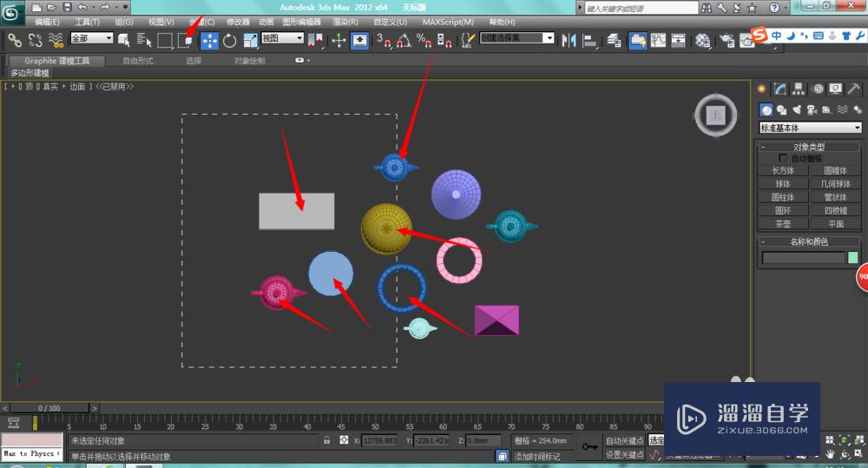Click the green object color swatch
The height and width of the screenshot is (468, 868).
tap(852, 258)
